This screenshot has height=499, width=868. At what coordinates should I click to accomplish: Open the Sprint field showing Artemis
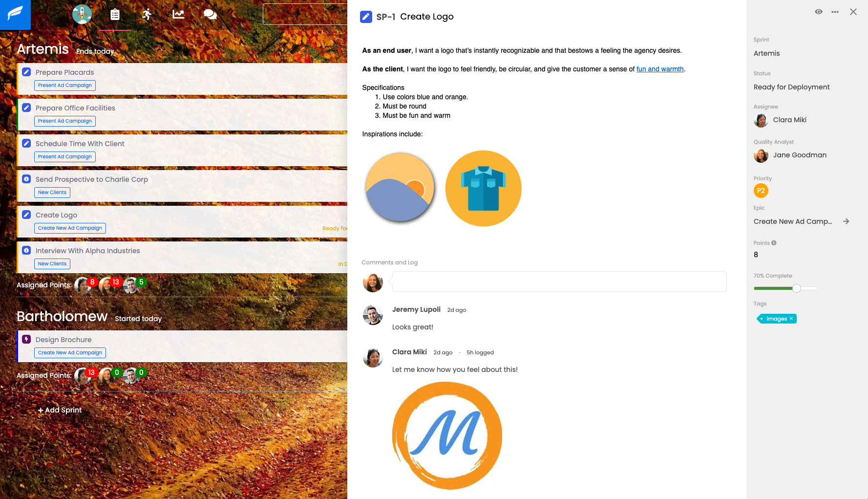[766, 53]
